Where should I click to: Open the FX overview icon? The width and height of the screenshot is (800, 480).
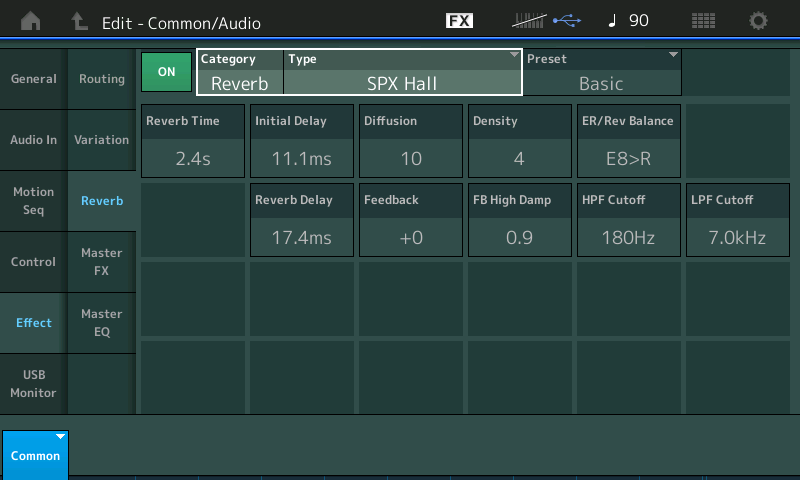coord(459,21)
